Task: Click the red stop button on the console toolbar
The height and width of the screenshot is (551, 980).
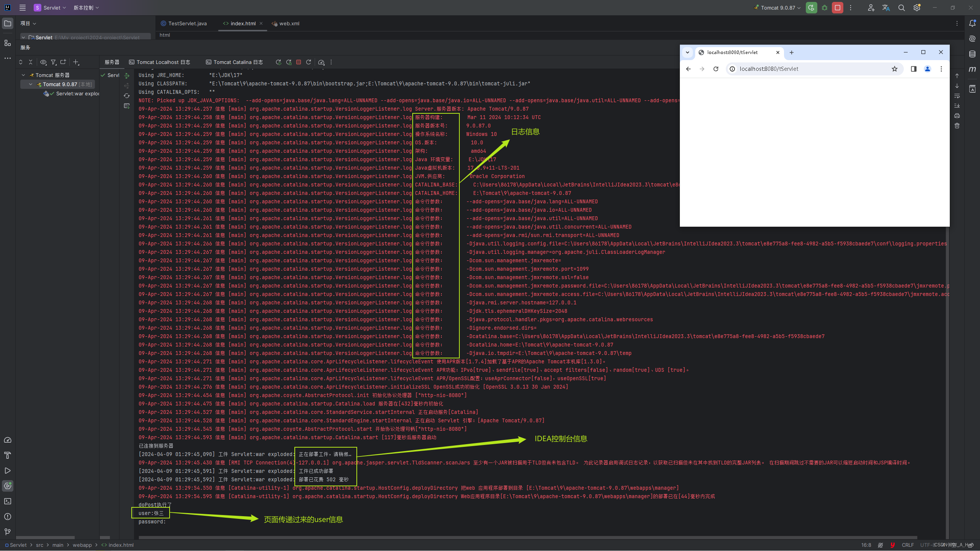Action: [299, 62]
